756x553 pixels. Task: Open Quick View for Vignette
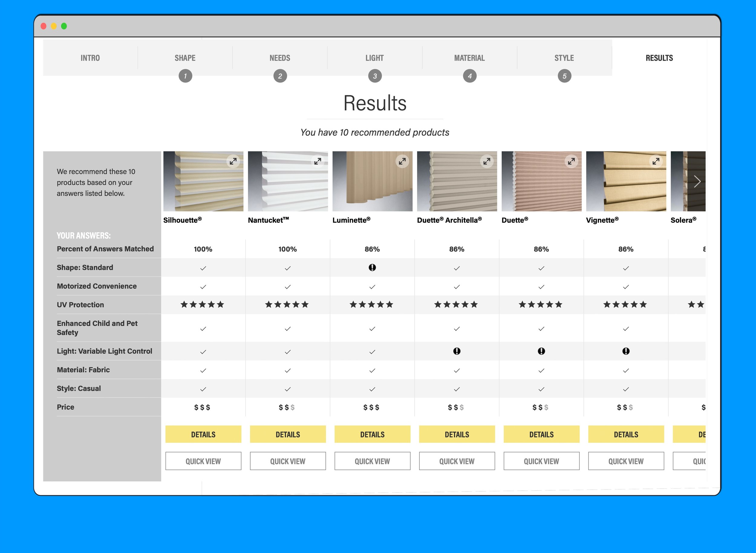pos(626,461)
